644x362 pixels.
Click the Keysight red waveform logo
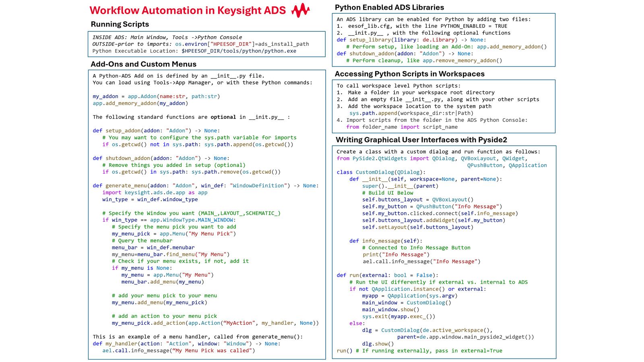(x=300, y=10)
